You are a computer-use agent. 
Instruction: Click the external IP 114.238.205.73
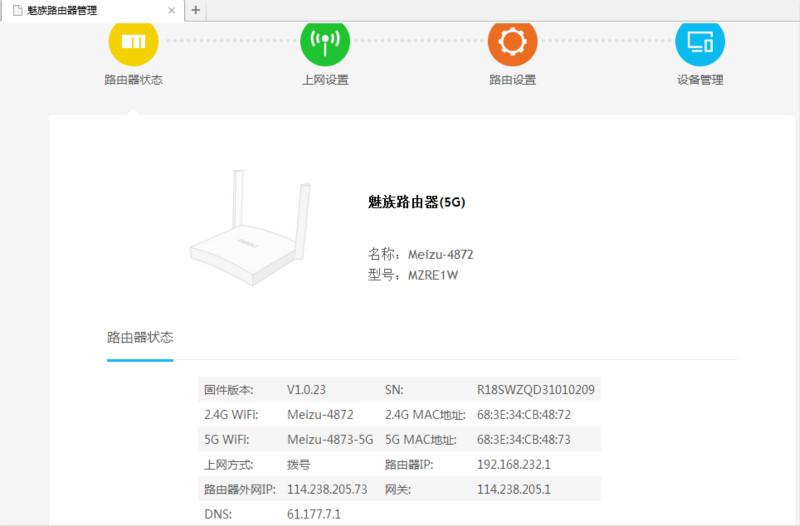pos(327,489)
